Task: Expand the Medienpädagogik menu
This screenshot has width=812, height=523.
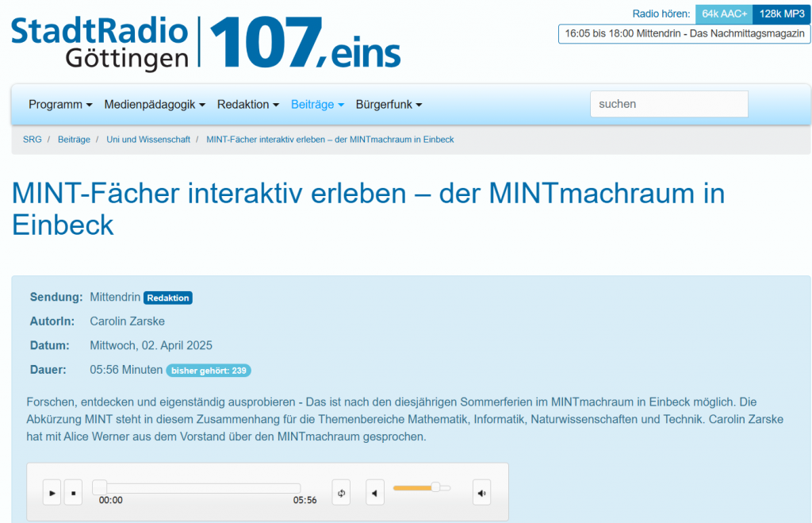Action: click(155, 105)
